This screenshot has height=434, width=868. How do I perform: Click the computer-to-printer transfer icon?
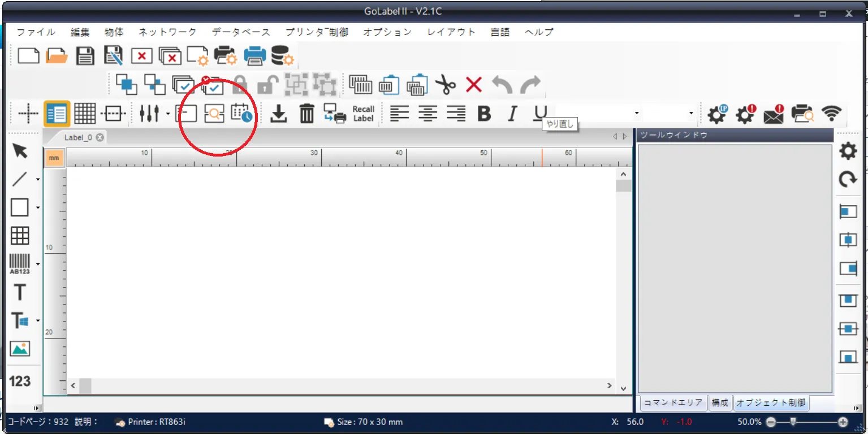coord(335,114)
